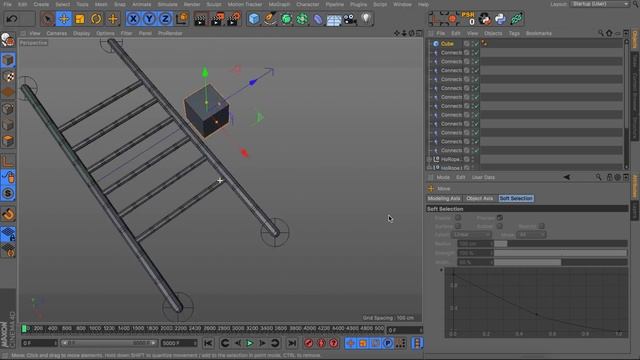Toggle the Soft Selection Enable checkbox
The width and height of the screenshot is (640, 360).
(x=458, y=218)
